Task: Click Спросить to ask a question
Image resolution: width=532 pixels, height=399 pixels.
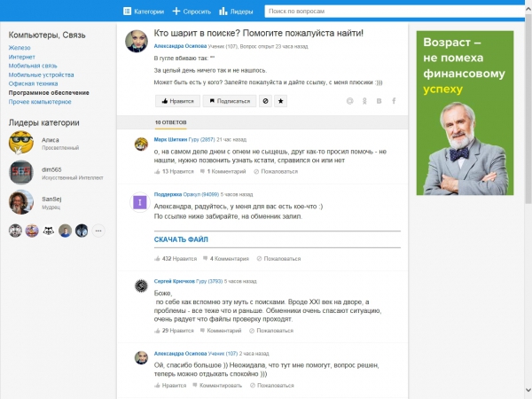Action: [x=192, y=12]
